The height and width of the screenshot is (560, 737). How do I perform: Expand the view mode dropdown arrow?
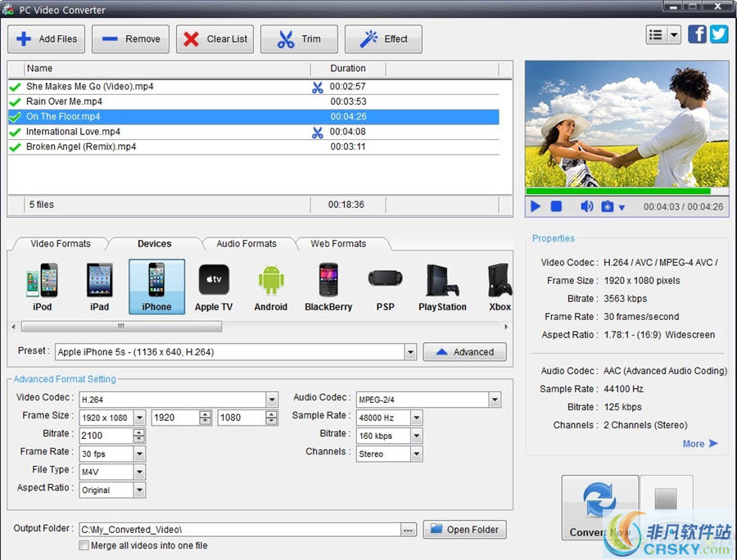(x=674, y=34)
